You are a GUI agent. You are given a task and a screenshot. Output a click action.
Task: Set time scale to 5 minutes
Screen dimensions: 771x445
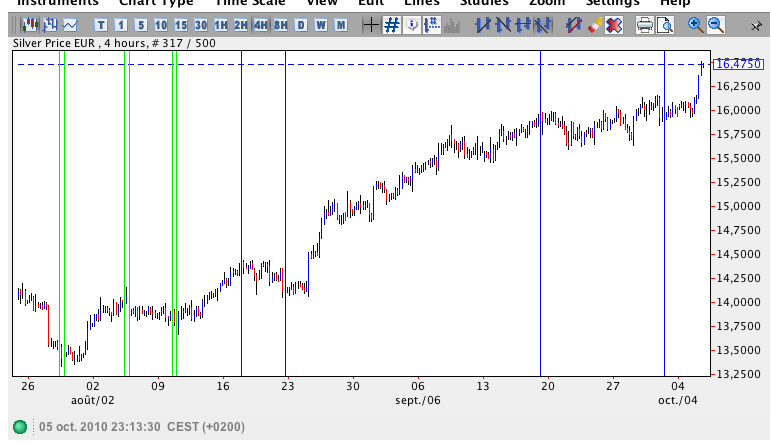pyautogui.click(x=141, y=25)
